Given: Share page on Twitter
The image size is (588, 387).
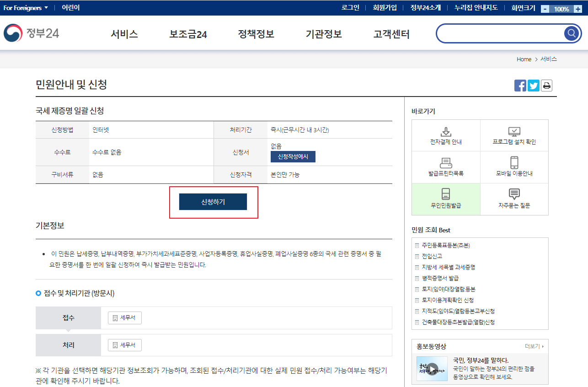Looking at the screenshot, I should coord(534,86).
